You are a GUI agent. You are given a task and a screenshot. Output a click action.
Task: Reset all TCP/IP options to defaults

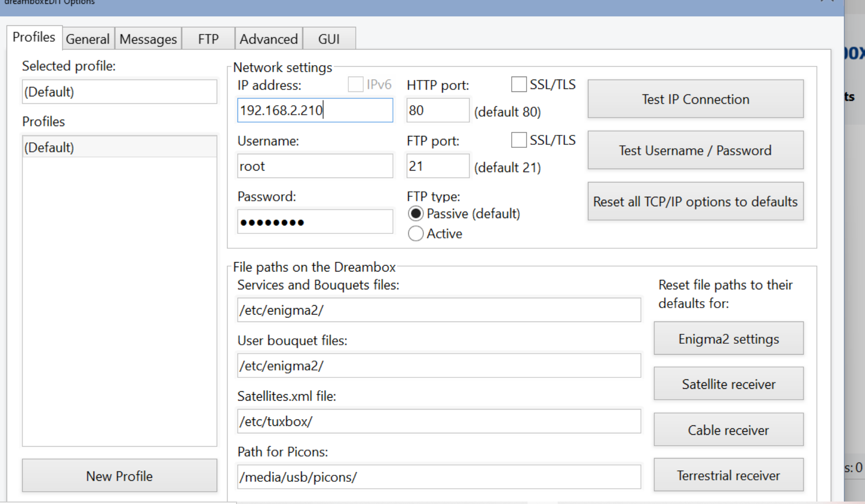(695, 201)
